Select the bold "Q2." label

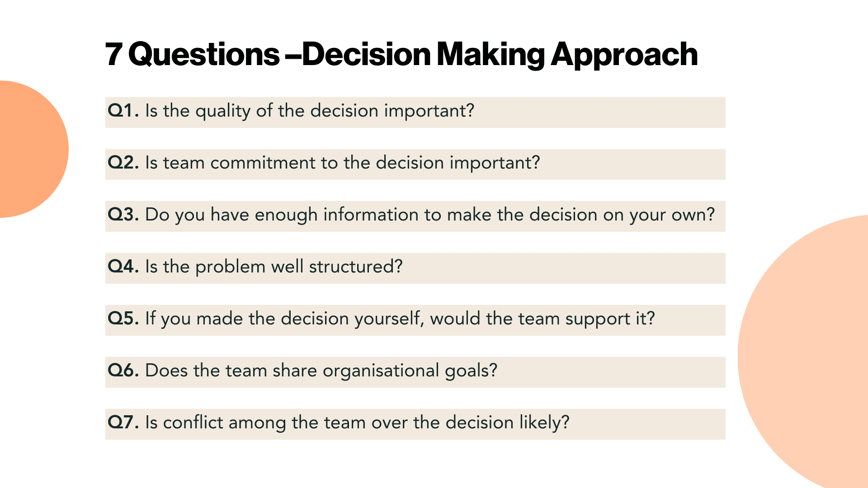pos(123,163)
